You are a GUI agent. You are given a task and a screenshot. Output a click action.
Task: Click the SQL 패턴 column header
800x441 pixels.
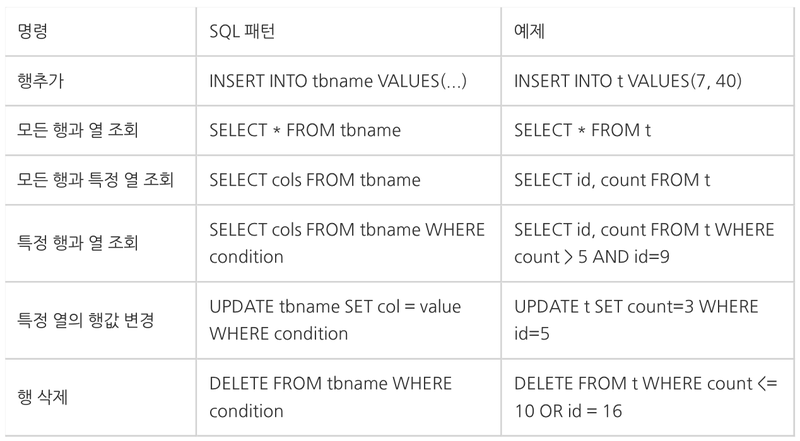click(x=242, y=32)
